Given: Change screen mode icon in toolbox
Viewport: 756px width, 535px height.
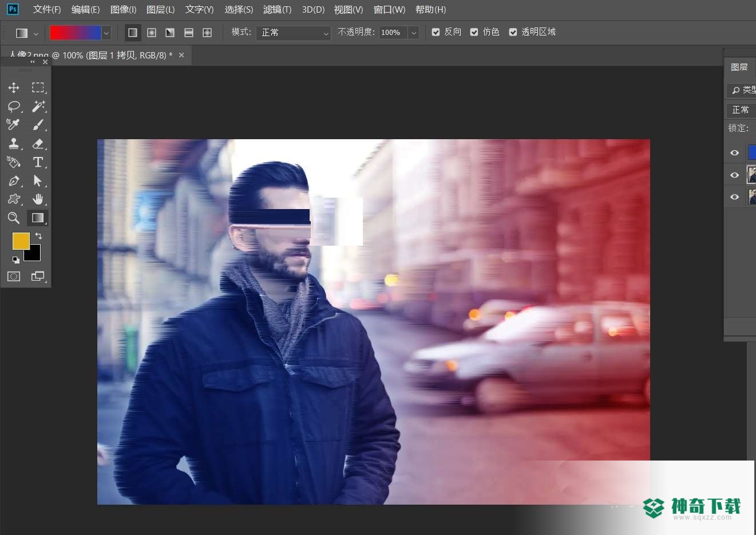Looking at the screenshot, I should pos(38,276).
